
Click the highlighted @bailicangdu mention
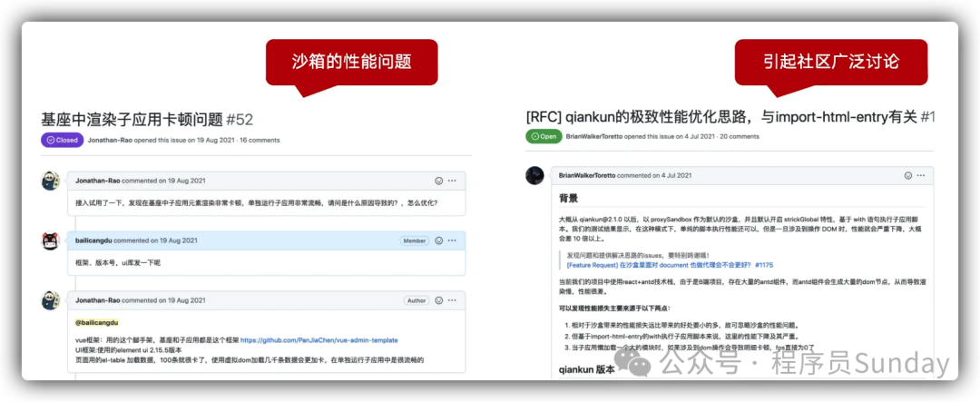point(97,323)
